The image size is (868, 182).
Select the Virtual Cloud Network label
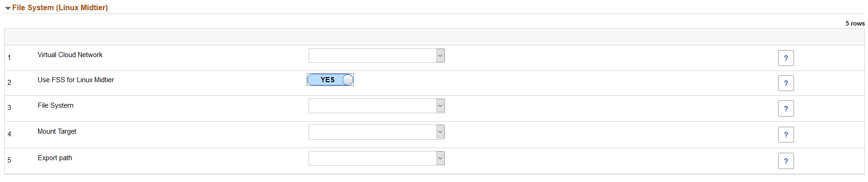(70, 55)
